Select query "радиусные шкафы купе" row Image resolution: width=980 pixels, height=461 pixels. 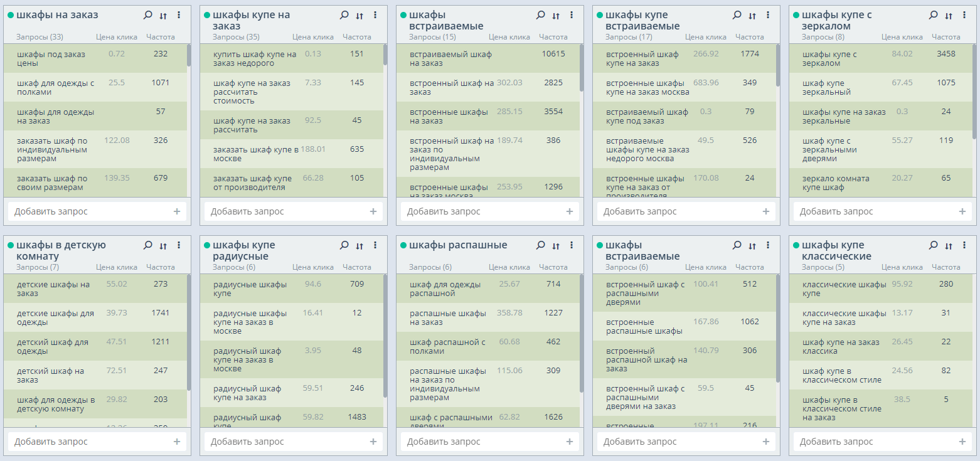[x=250, y=289]
